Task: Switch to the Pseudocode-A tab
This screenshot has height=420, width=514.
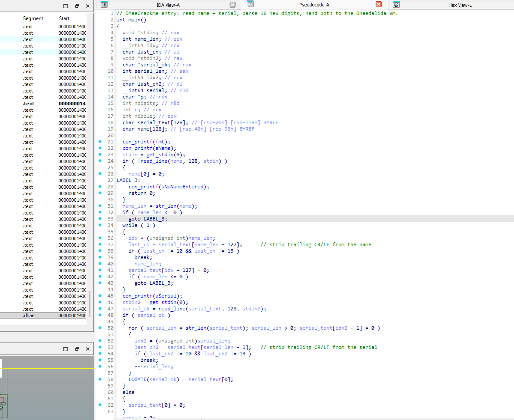Action: [314, 5]
